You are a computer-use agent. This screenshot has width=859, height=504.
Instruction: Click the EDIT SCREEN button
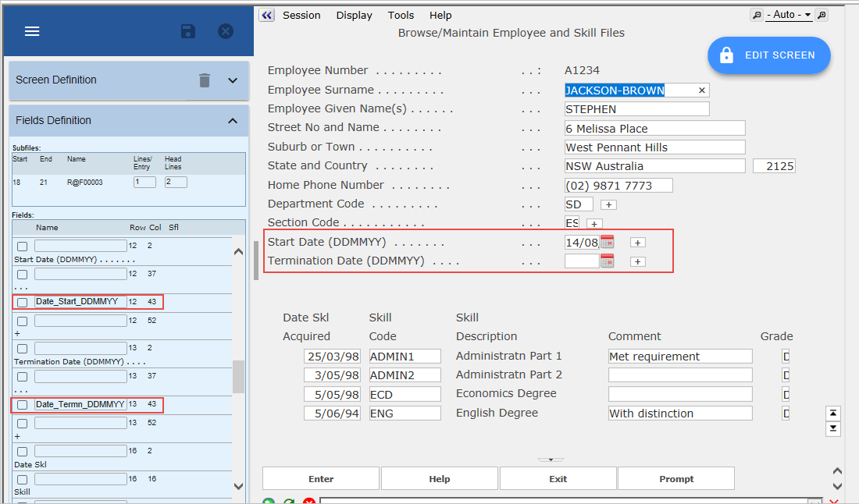click(x=768, y=55)
